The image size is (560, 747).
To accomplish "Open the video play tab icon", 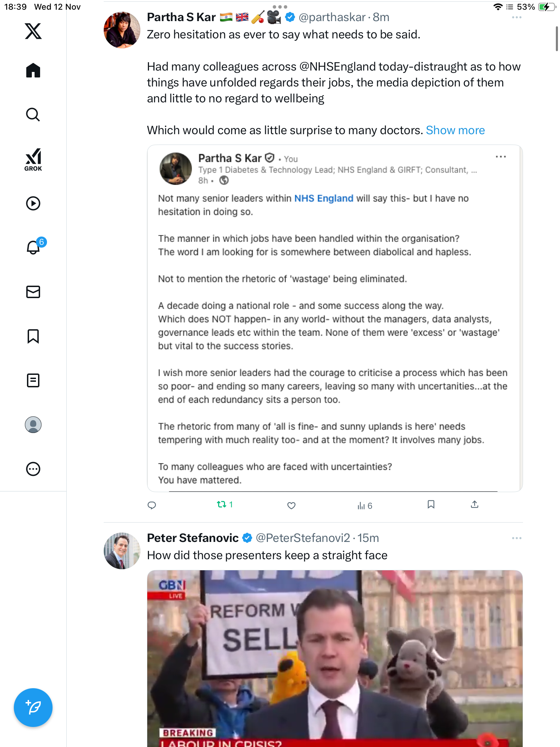I will [x=33, y=203].
